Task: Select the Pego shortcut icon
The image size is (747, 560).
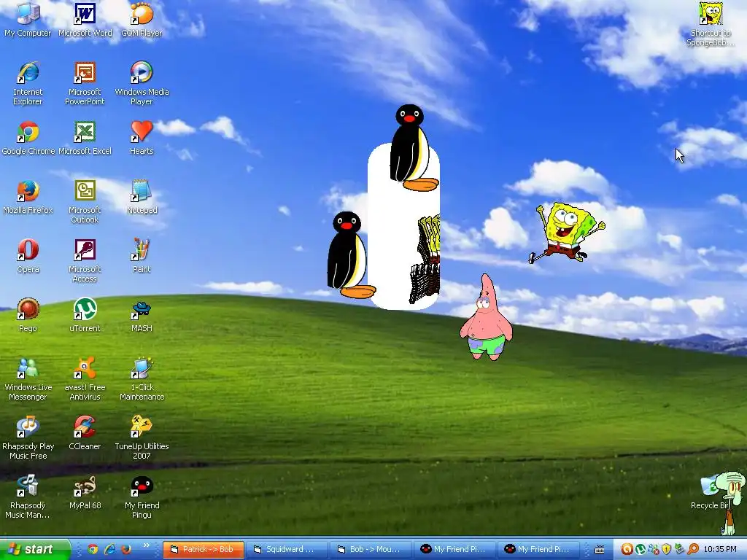Action: (28, 315)
